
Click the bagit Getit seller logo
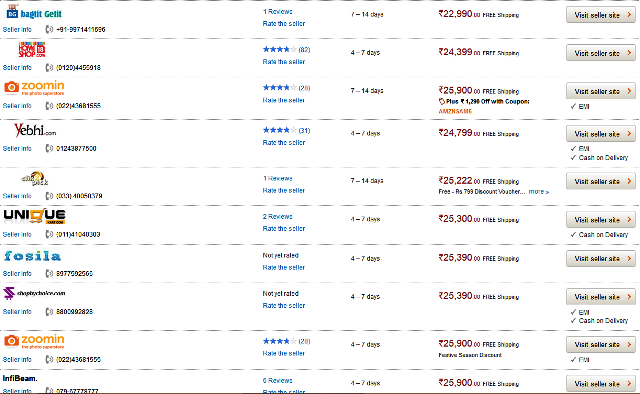[34, 12]
